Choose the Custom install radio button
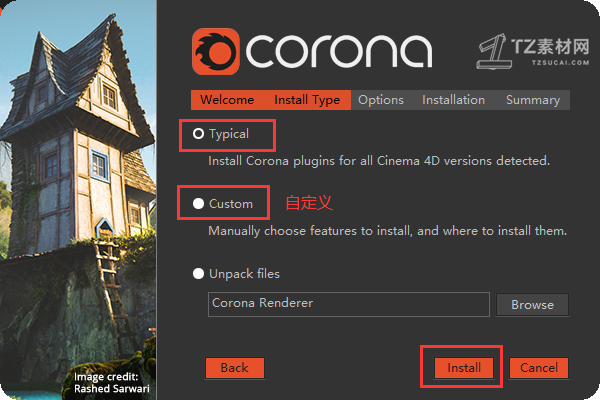The image size is (600, 400). pos(198,203)
